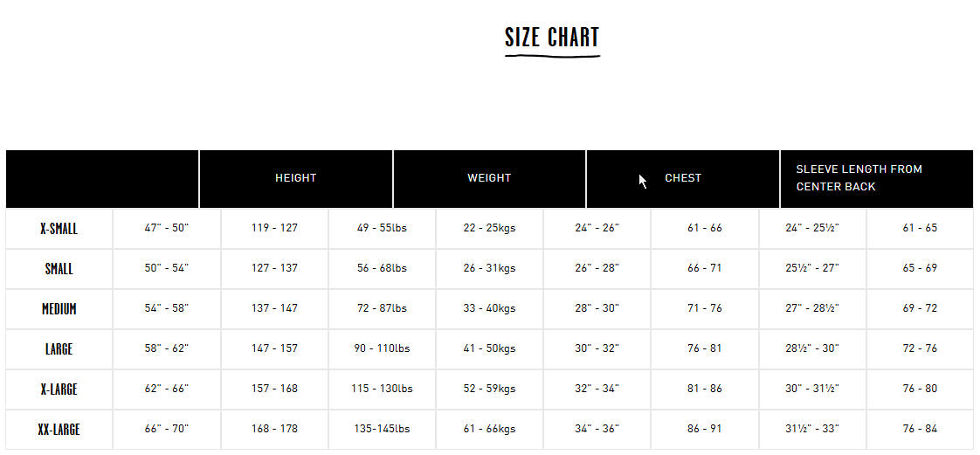
Task: Select the HEIGHT column header
Action: [295, 178]
